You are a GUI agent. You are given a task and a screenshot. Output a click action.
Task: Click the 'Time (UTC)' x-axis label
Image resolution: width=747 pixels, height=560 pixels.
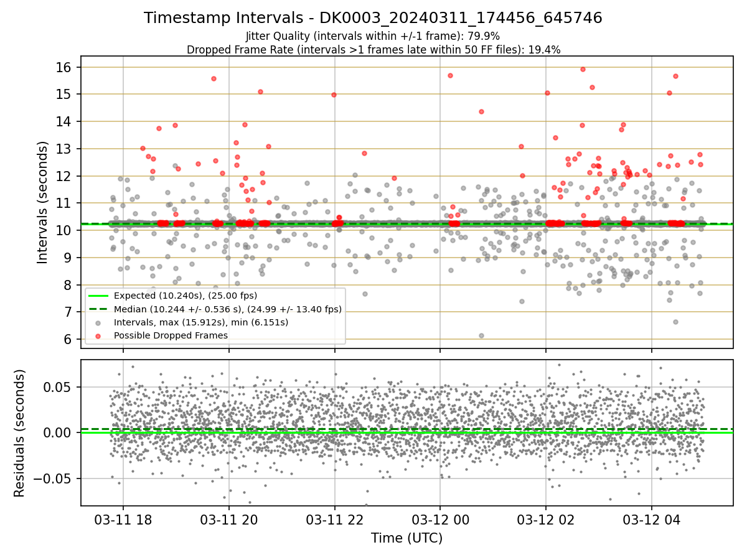pos(406,538)
